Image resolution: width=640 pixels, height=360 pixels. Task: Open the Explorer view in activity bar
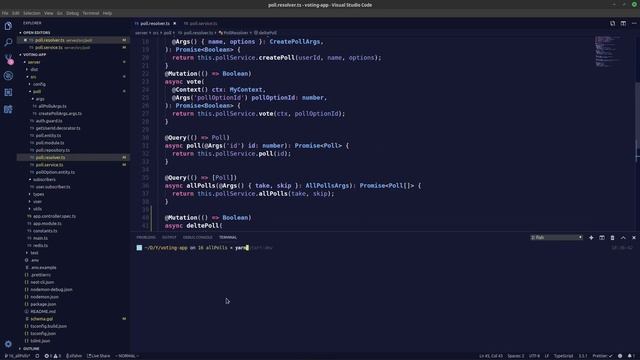click(x=8, y=26)
